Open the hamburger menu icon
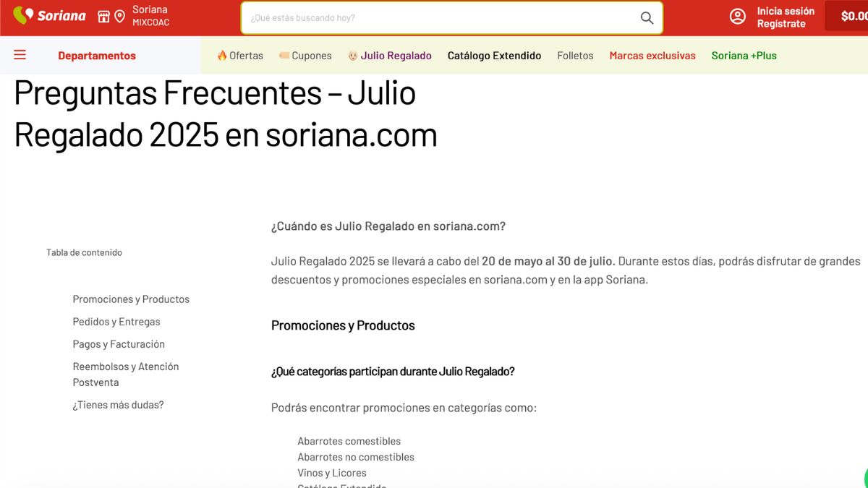The height and width of the screenshot is (488, 868). pos(20,55)
